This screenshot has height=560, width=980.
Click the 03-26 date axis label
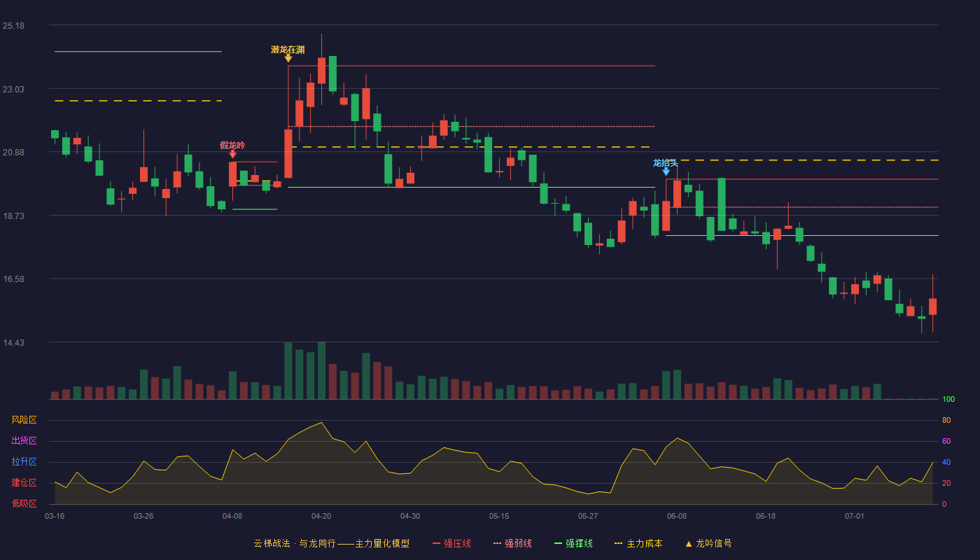click(143, 516)
